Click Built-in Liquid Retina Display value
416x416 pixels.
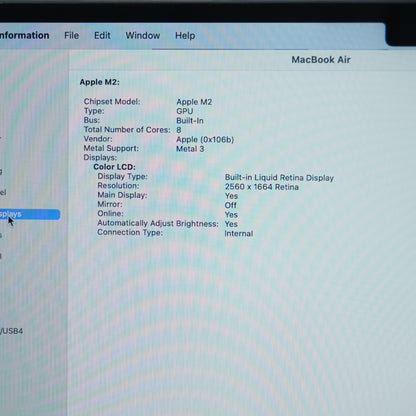pos(279,178)
